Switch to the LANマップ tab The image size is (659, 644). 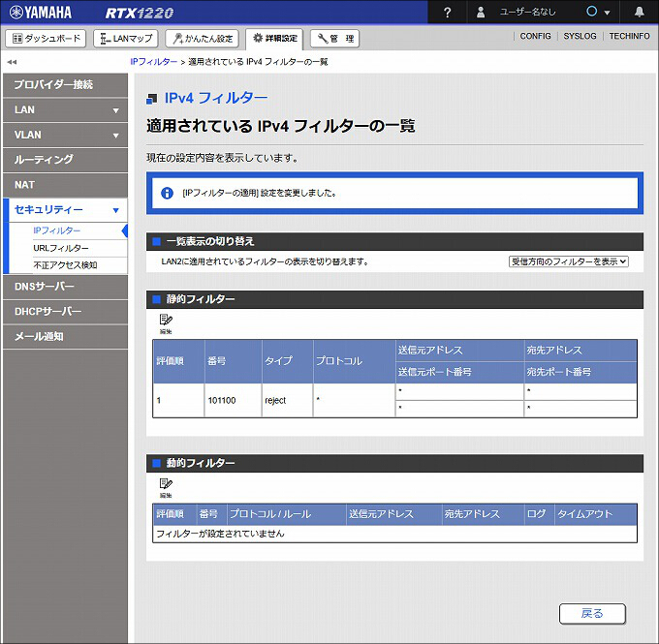click(126, 38)
